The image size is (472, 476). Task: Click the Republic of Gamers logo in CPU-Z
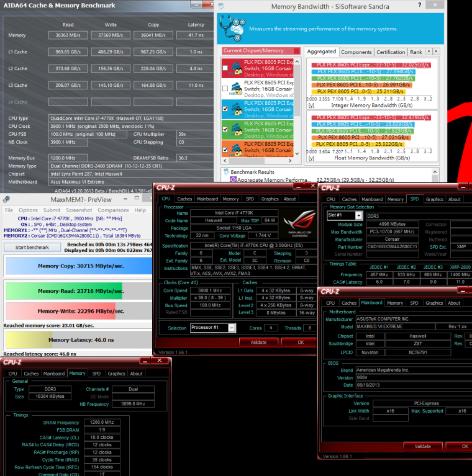298,227
